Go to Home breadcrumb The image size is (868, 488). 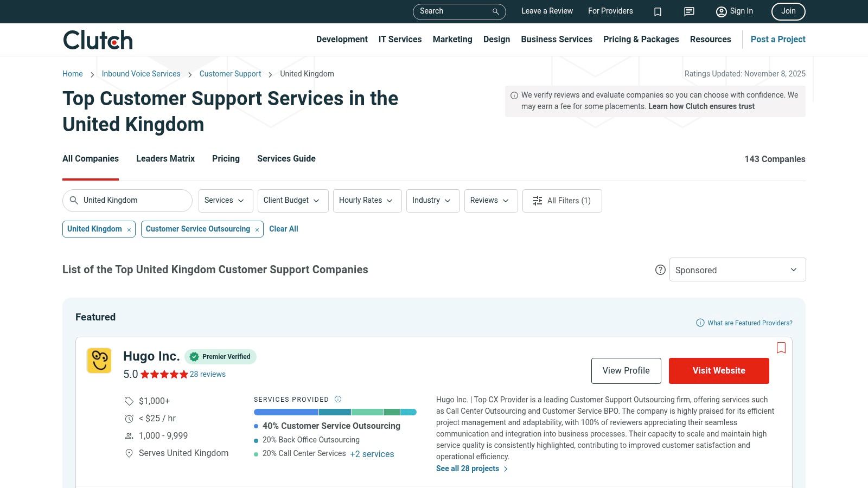(73, 74)
